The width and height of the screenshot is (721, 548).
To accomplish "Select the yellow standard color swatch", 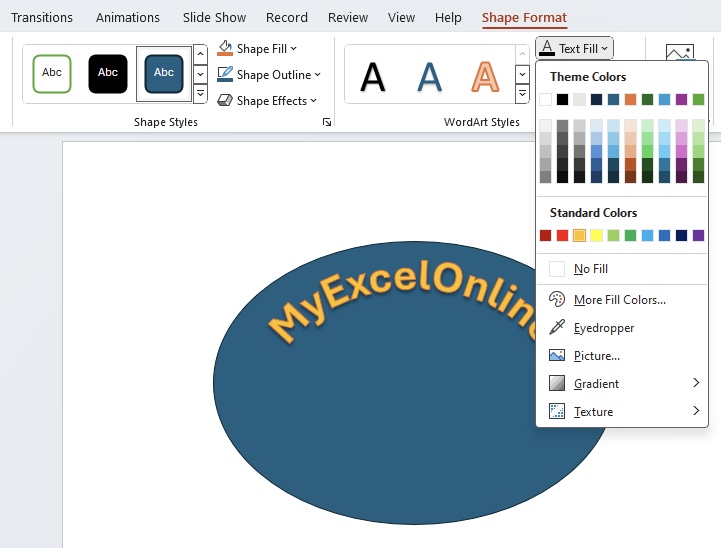I will pos(596,235).
